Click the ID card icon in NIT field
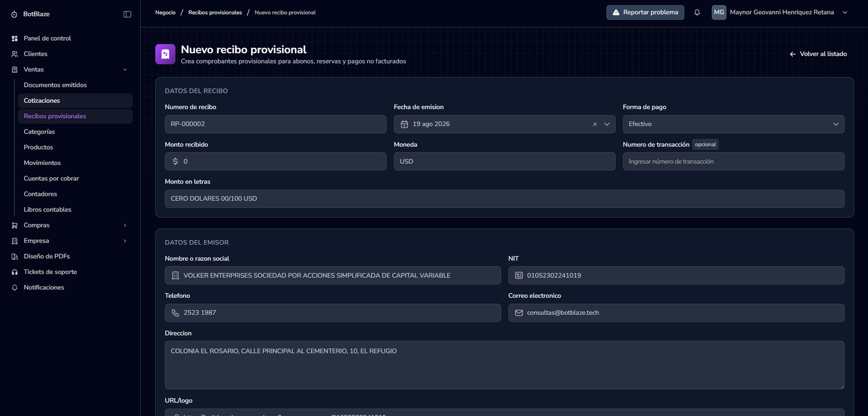This screenshot has height=416, width=868. (x=519, y=276)
